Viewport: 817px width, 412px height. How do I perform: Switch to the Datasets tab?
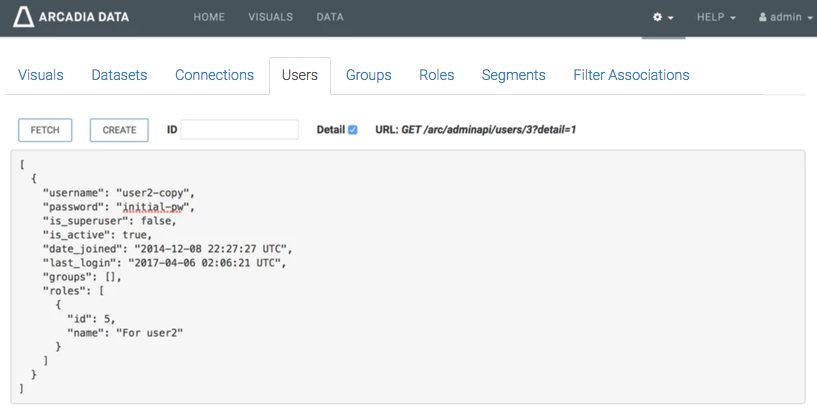click(119, 75)
